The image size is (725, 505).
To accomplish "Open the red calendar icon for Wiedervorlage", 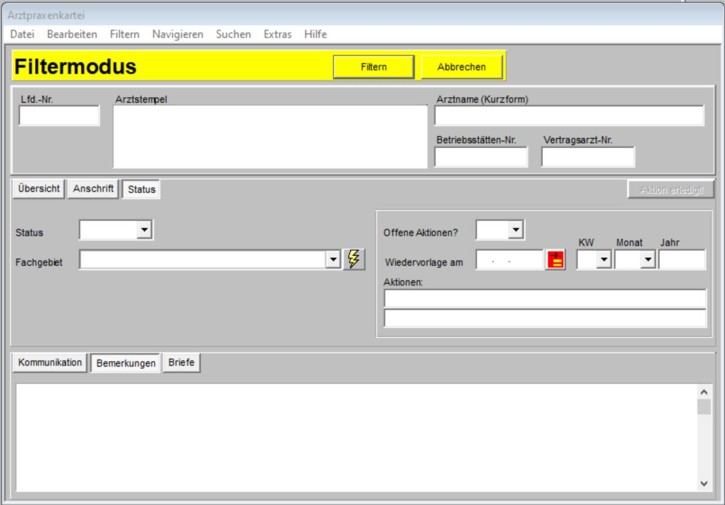I will pos(555,261).
